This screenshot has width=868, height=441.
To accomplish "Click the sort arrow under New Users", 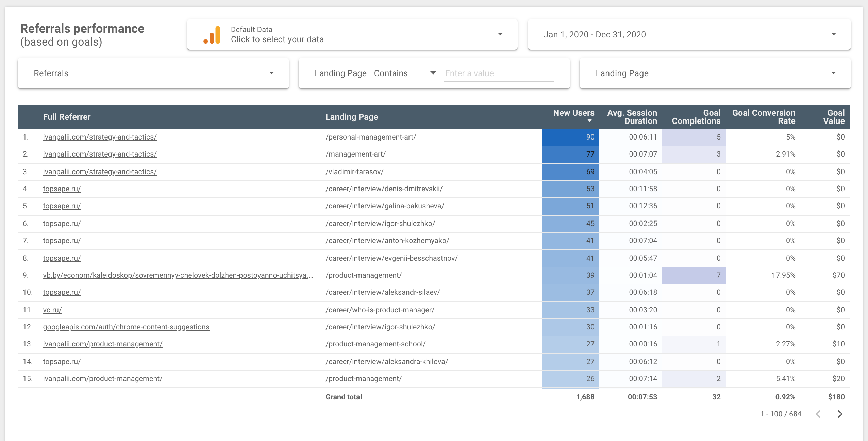I will point(589,121).
